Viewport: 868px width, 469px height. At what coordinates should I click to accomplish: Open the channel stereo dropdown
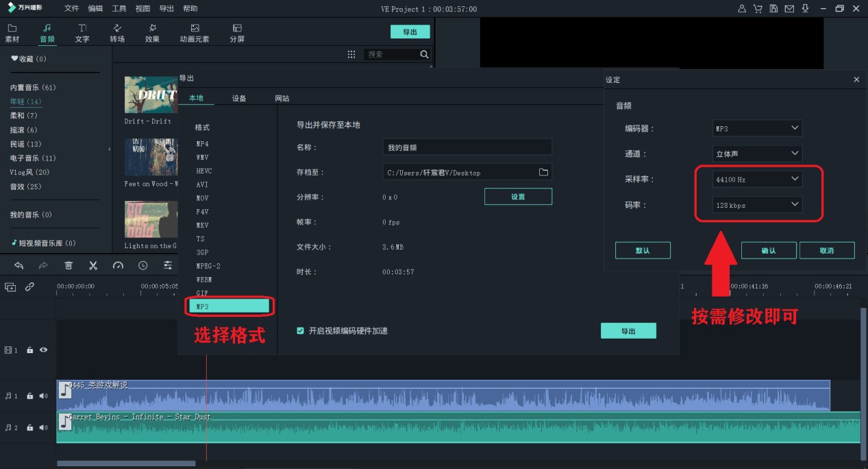pyautogui.click(x=756, y=153)
